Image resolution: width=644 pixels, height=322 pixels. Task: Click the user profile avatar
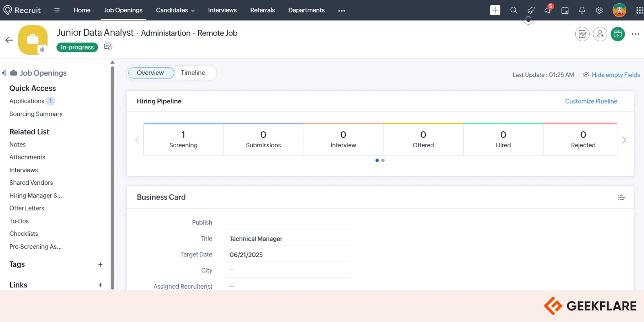[x=619, y=10]
